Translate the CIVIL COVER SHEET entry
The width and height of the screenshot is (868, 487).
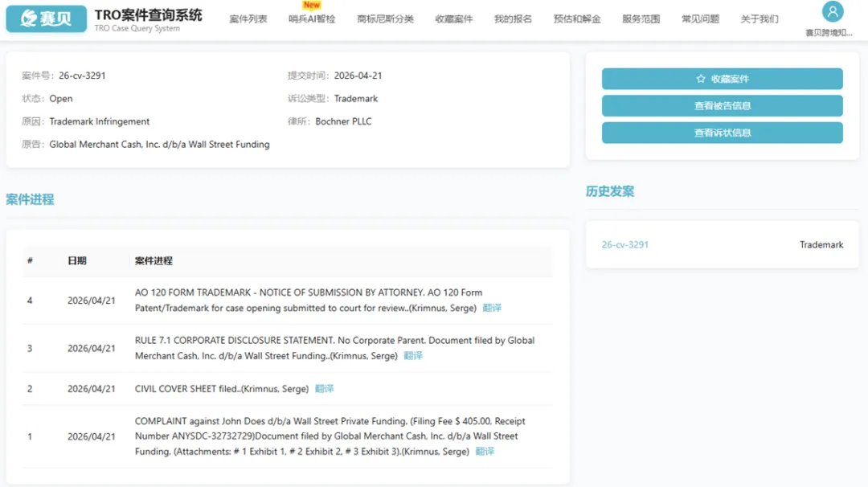coord(325,388)
